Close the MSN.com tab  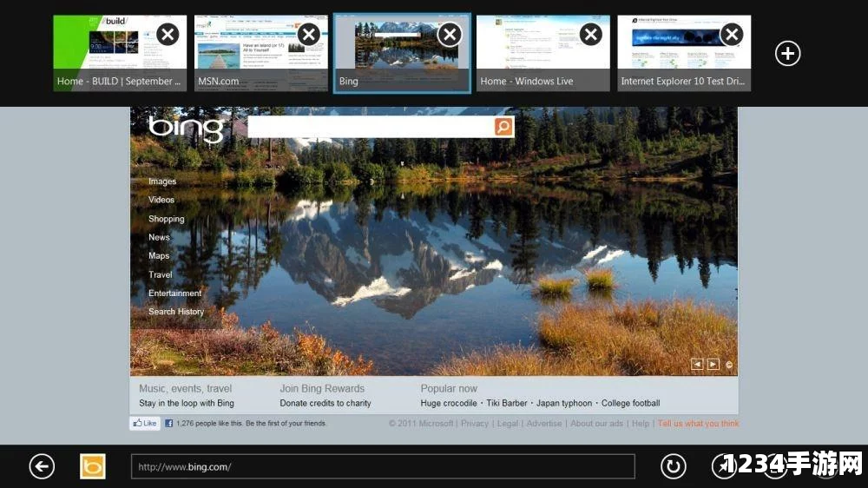(x=309, y=35)
